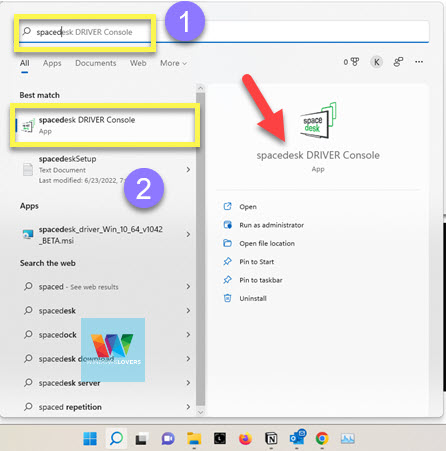Viewport: 446px width, 451px height.
Task: Launch Google Chrome from the taskbar
Action: point(322,438)
